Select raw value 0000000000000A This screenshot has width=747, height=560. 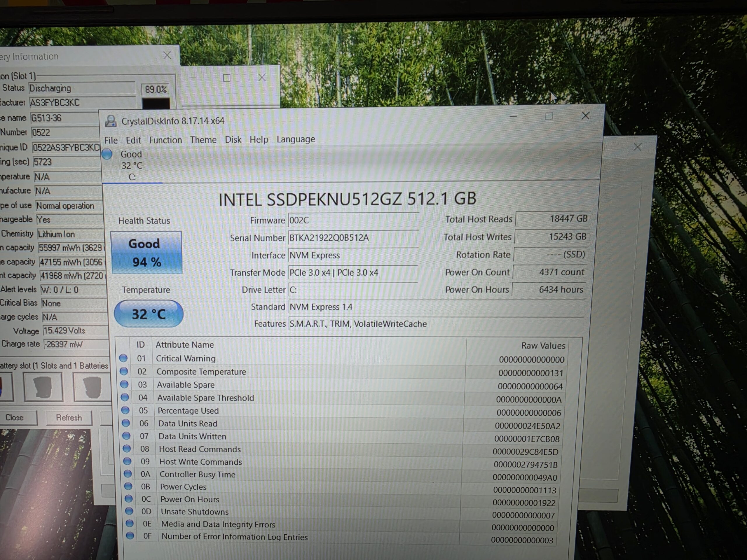(x=529, y=400)
